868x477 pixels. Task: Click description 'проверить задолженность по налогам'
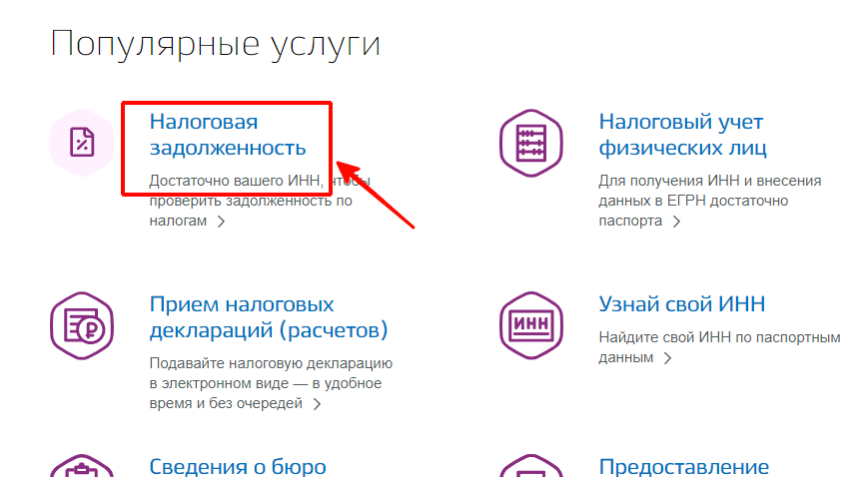(251, 211)
